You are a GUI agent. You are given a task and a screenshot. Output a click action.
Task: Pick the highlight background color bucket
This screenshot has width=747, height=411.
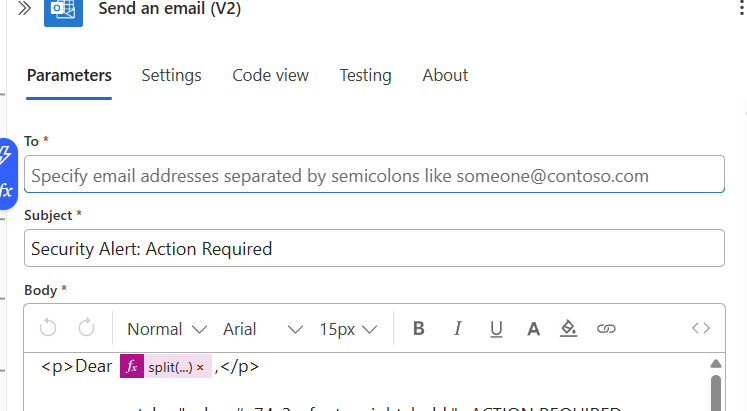pos(568,329)
